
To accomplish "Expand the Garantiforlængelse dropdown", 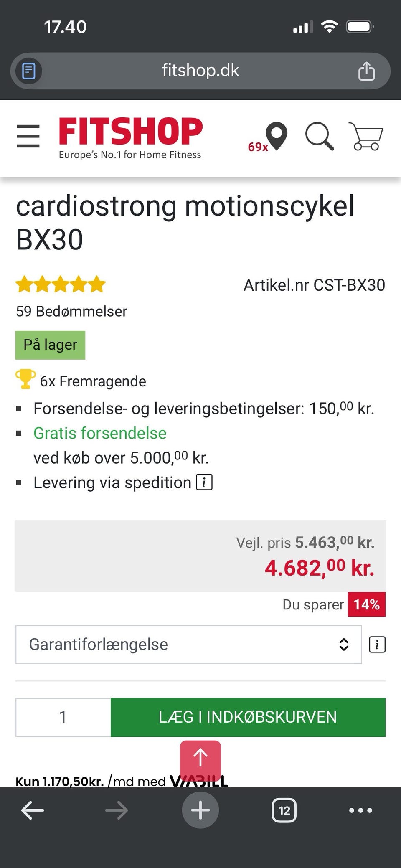I will pyautogui.click(x=188, y=645).
